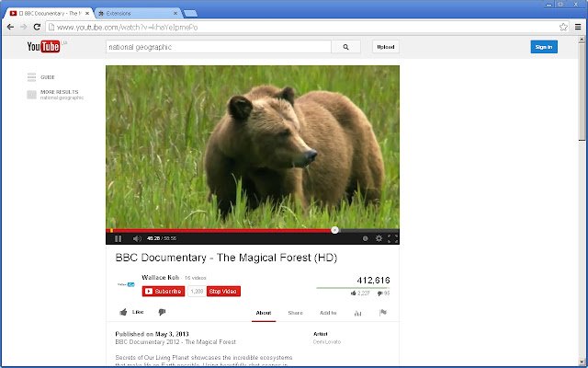This screenshot has height=368, width=588.
Task: Close the BBC Documentary tab
Action: click(87, 13)
